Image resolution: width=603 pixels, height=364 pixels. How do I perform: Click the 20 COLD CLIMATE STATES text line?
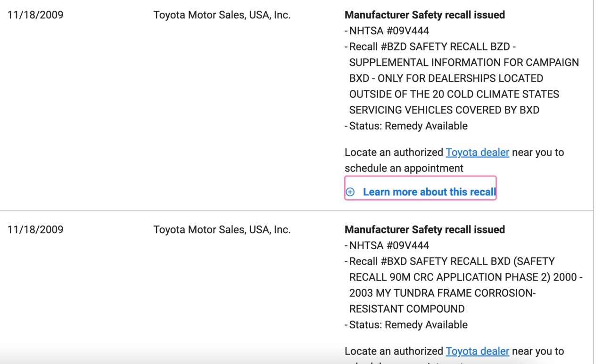tap(454, 94)
